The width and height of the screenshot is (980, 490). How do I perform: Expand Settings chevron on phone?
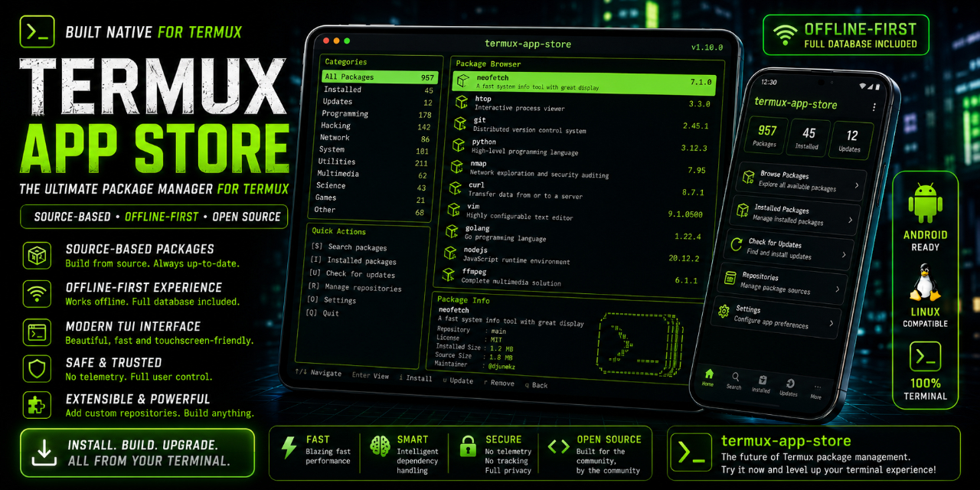[831, 324]
